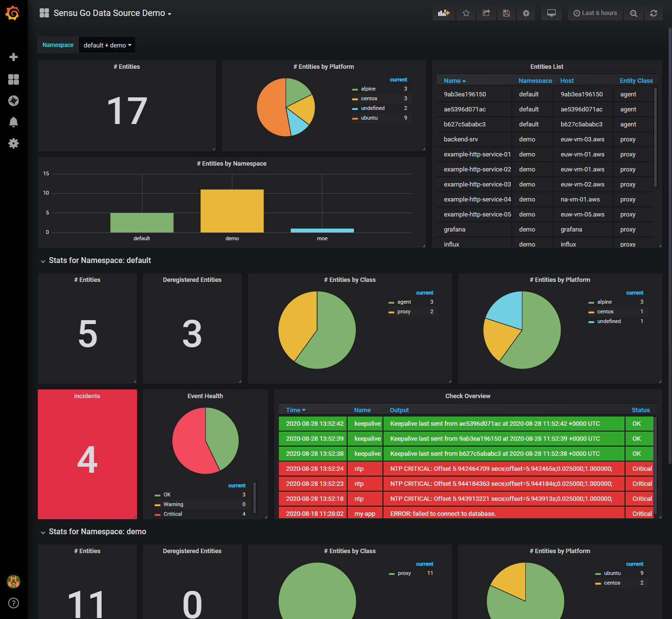Toggle the ubuntu series in top platform legend
This screenshot has width=672, height=619.
(x=369, y=118)
